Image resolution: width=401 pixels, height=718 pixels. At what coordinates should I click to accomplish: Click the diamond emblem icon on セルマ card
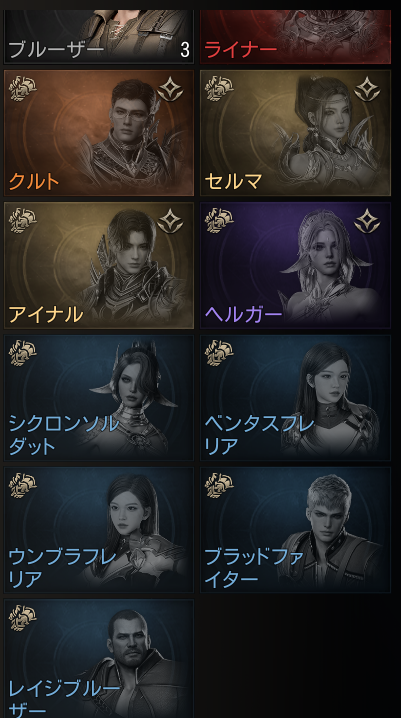tap(367, 89)
